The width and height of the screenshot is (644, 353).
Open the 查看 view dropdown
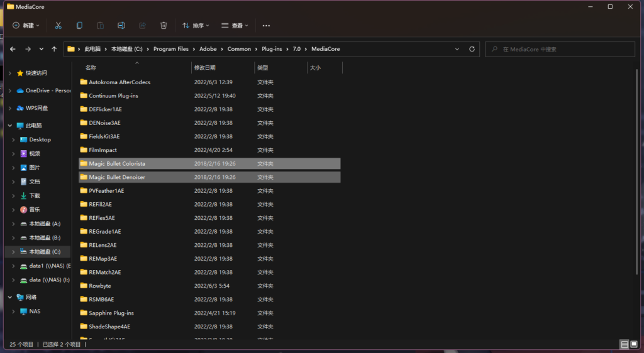click(x=235, y=25)
